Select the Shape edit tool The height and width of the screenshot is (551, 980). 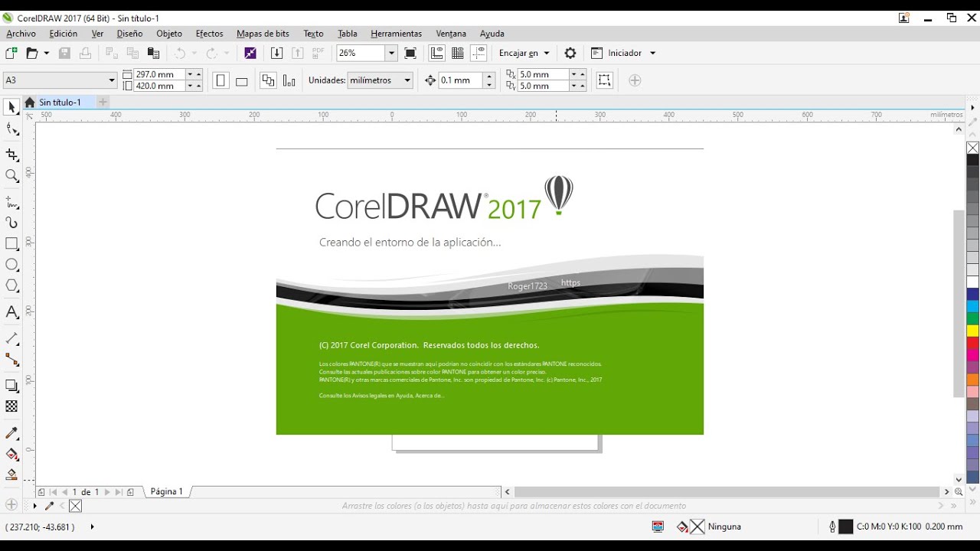[11, 129]
